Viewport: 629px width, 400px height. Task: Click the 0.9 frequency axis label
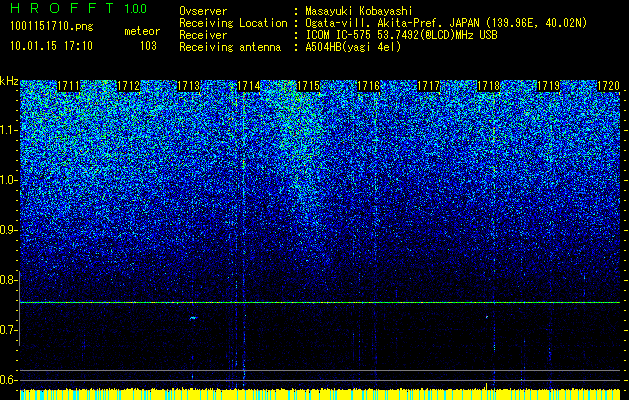tap(8, 230)
